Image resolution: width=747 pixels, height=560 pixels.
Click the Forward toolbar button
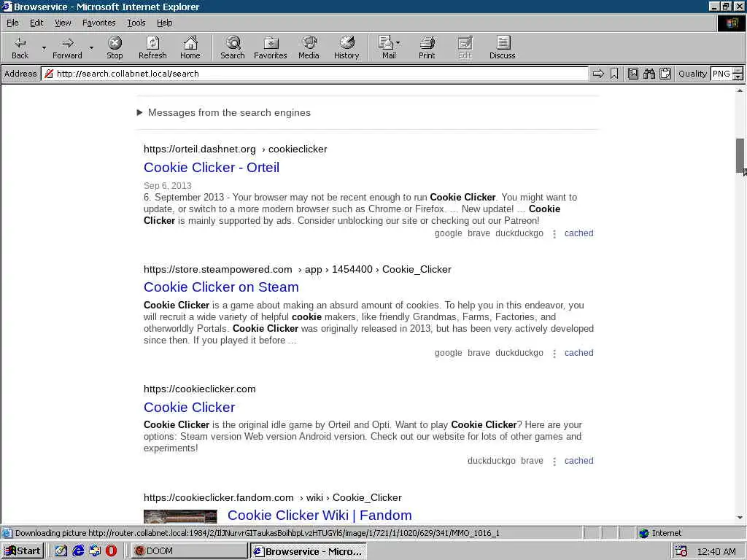pyautogui.click(x=67, y=47)
